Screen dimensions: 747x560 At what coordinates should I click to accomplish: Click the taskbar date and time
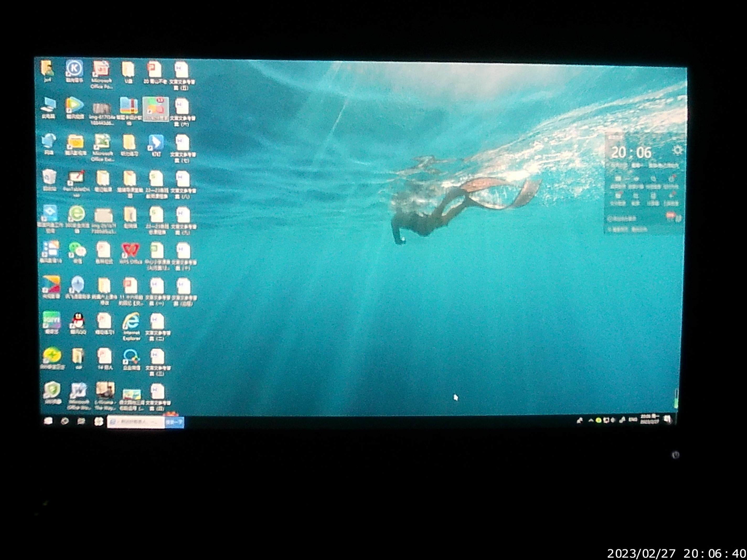[x=649, y=419]
